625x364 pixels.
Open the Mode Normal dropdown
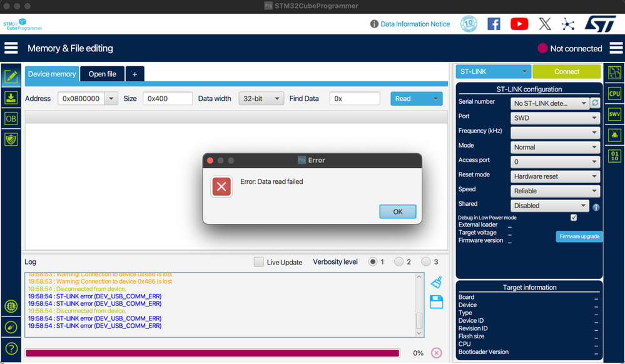coord(556,147)
